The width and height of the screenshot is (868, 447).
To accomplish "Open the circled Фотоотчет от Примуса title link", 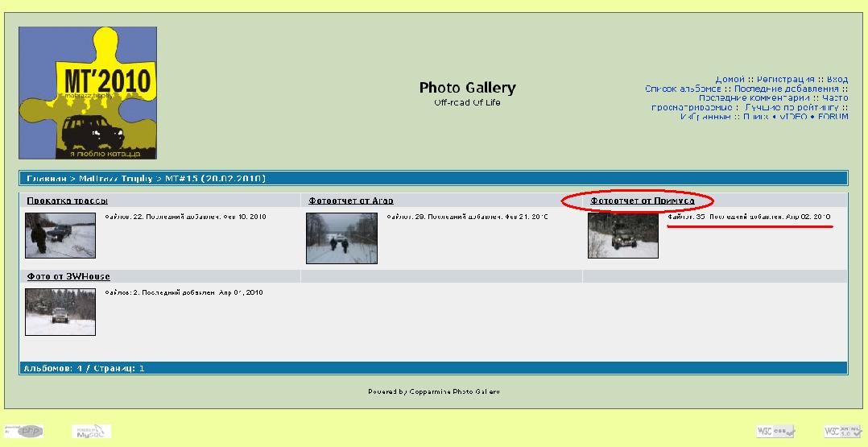I will pos(642,201).
